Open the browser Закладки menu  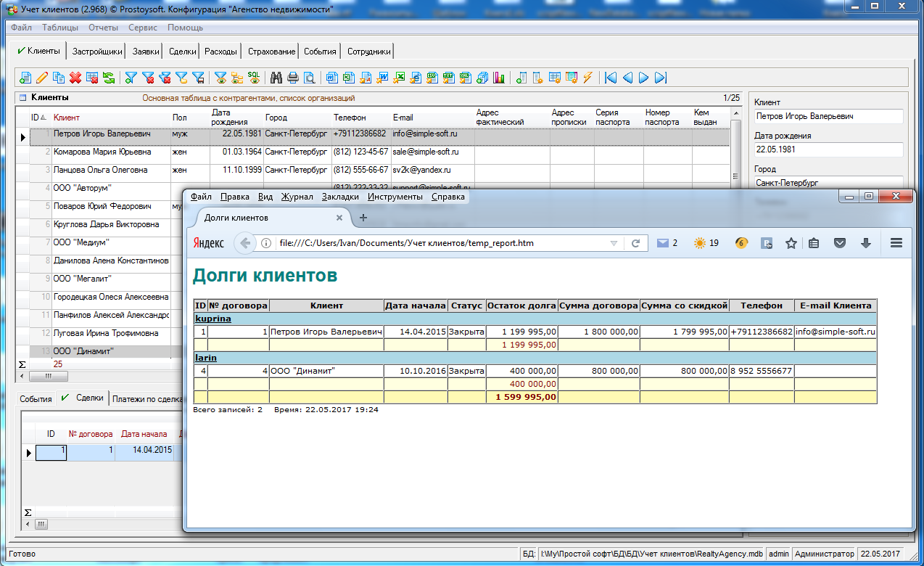click(x=340, y=197)
